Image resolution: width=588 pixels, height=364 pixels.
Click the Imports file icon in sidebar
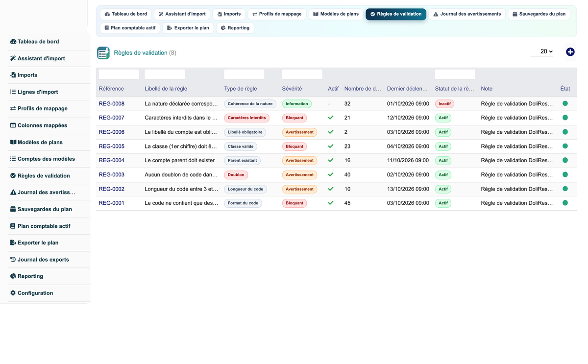click(x=13, y=75)
